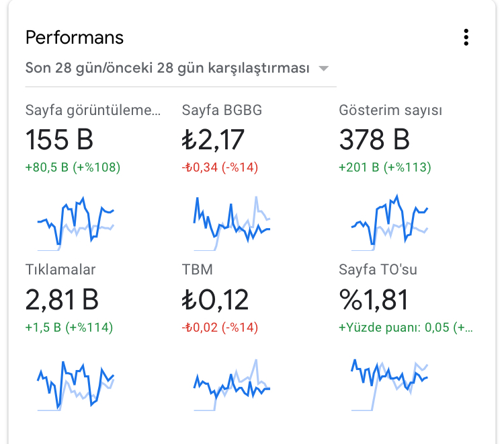Open the page views sparkline chart
The width and height of the screenshot is (504, 444).
tap(75, 223)
